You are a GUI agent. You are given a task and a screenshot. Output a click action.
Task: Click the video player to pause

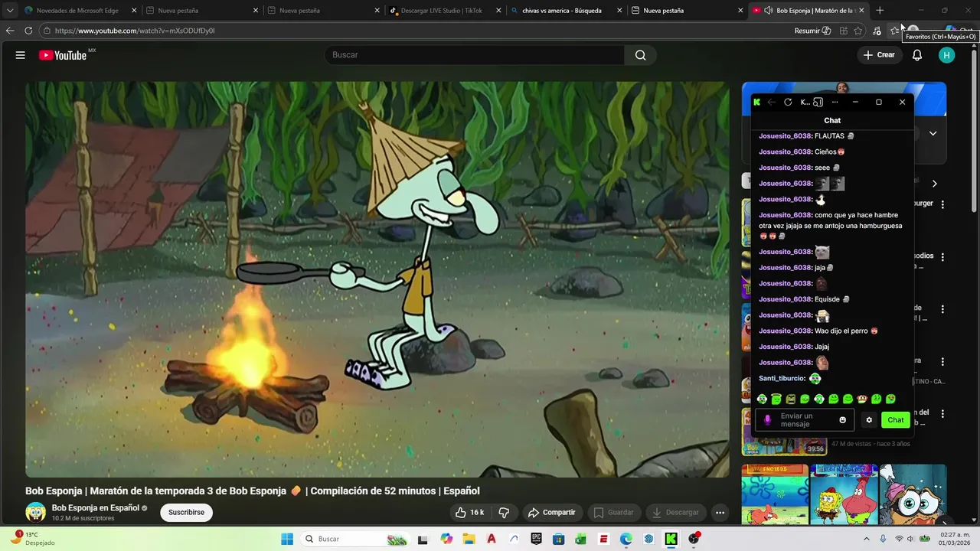click(377, 279)
